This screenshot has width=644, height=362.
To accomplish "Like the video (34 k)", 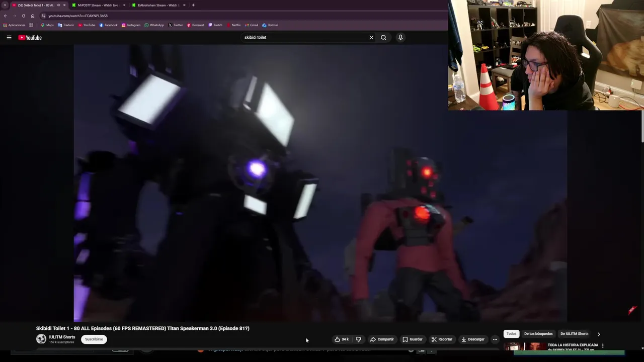I will tap(342, 339).
